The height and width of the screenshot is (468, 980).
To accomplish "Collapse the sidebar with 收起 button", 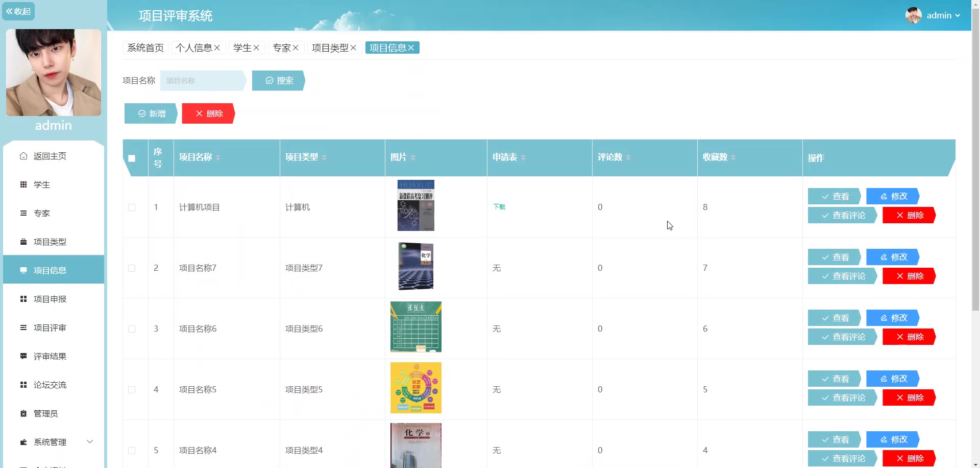I will click(18, 11).
